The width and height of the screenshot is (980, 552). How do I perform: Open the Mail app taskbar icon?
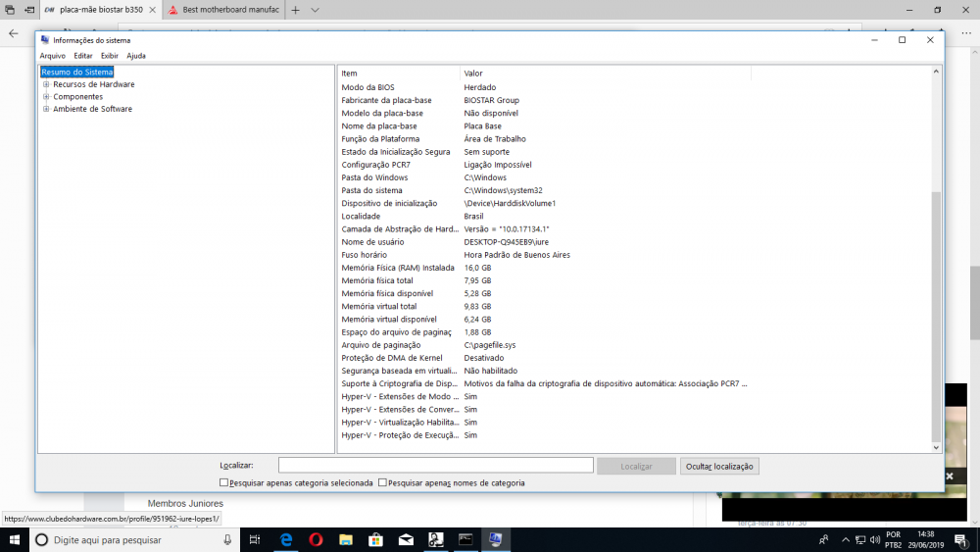tap(406, 539)
